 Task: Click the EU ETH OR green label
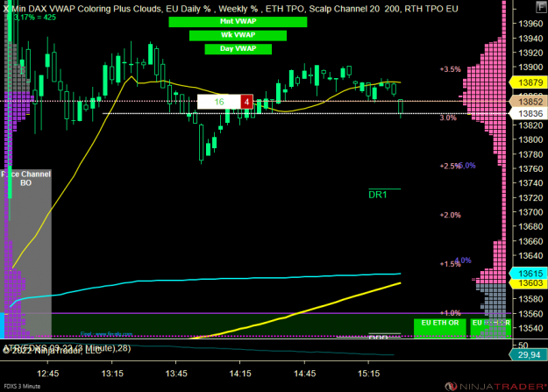tap(439, 328)
